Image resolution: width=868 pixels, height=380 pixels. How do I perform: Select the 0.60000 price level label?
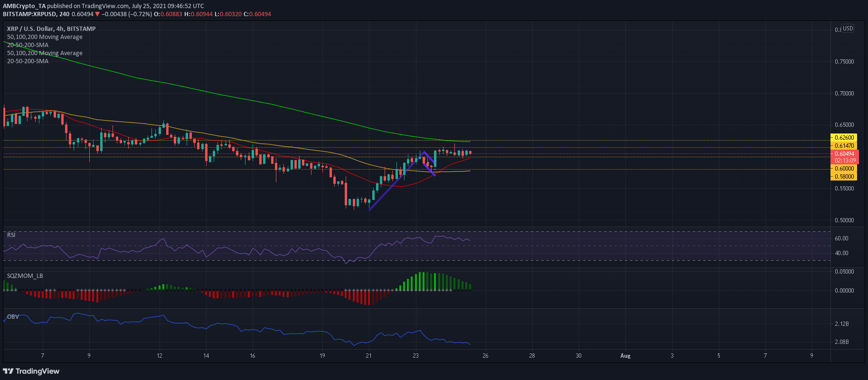click(x=844, y=169)
